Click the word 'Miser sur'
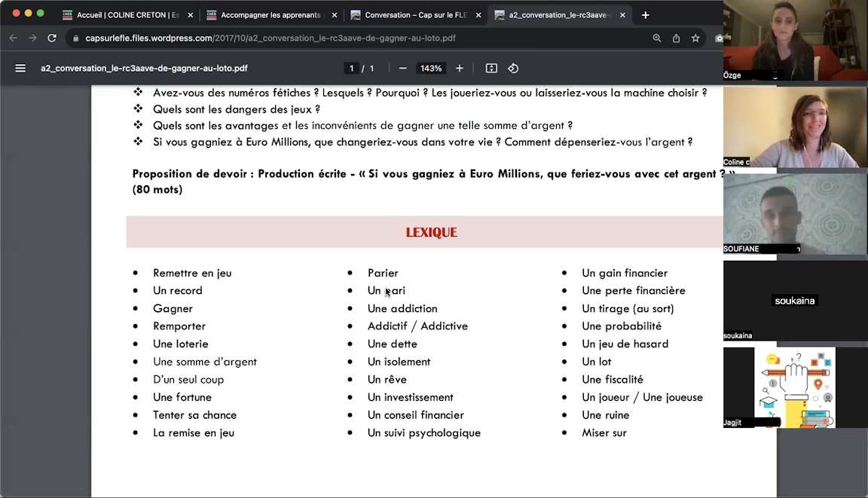Viewport: 868px width, 498px height. tap(604, 432)
